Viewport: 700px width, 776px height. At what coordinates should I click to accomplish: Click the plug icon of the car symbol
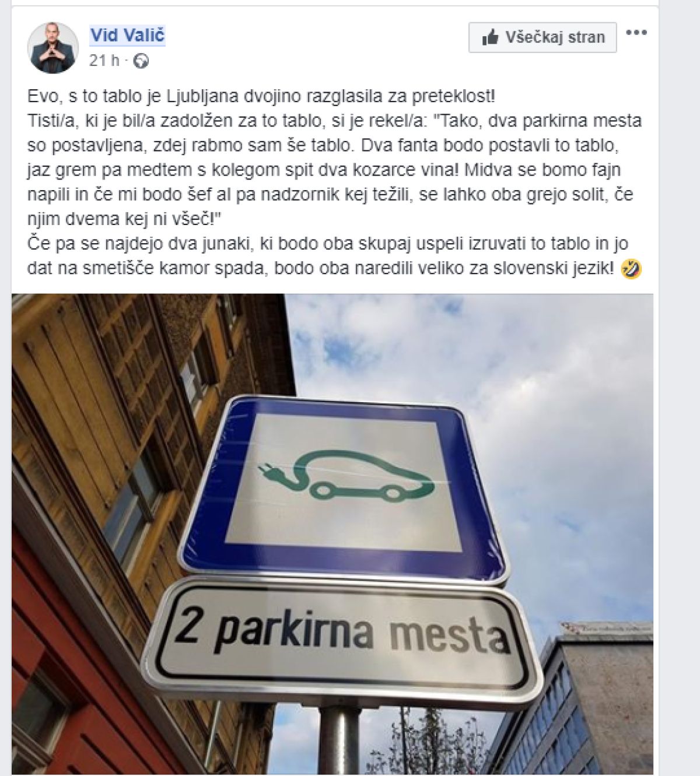(268, 468)
